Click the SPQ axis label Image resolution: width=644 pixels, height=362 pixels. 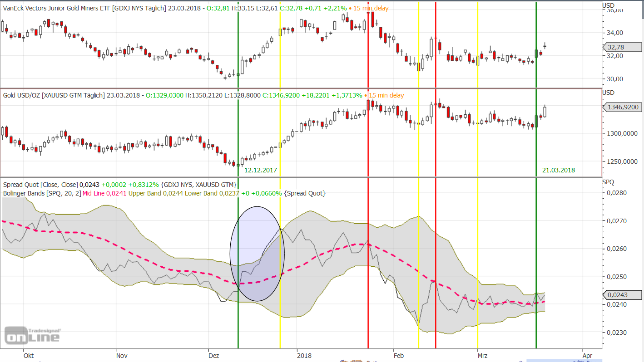[608, 182]
